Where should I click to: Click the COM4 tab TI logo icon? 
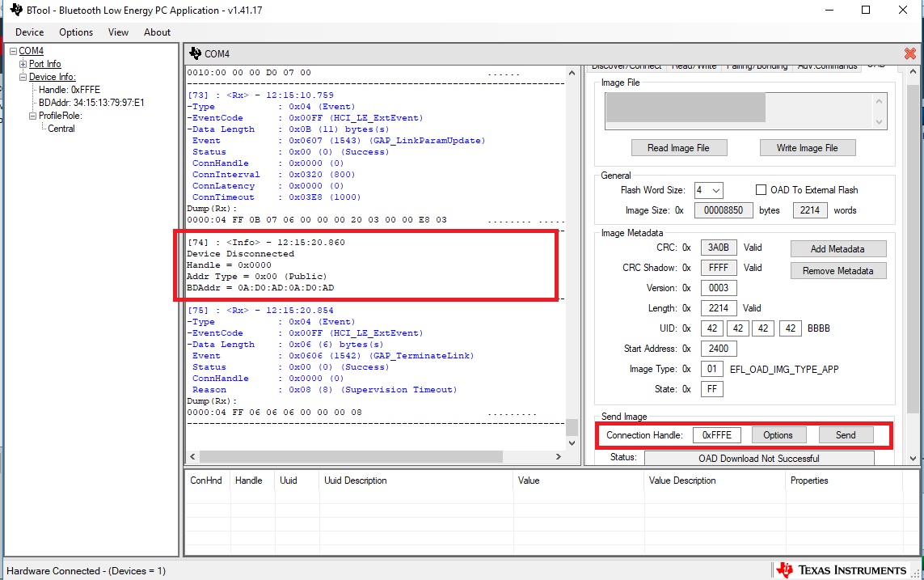[x=195, y=53]
